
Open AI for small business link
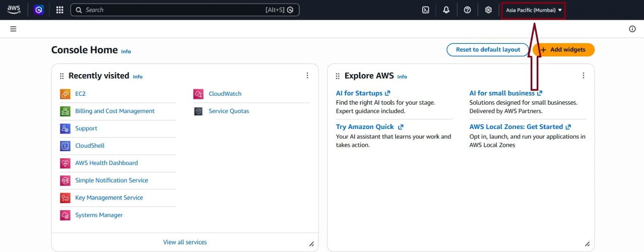click(506, 93)
